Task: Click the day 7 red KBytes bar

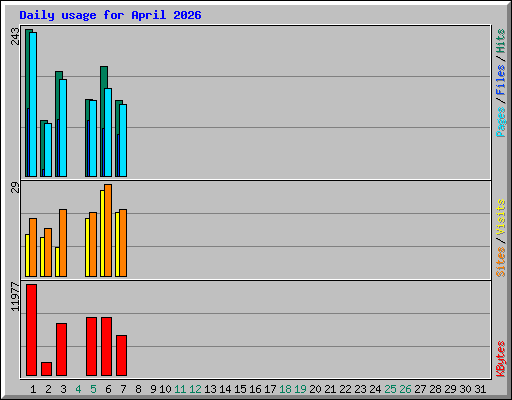Action: point(121,355)
